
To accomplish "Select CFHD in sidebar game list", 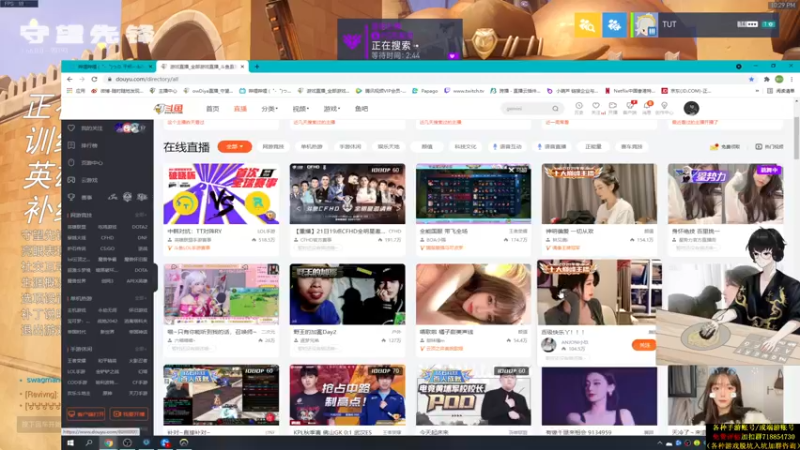I will 107,238.
